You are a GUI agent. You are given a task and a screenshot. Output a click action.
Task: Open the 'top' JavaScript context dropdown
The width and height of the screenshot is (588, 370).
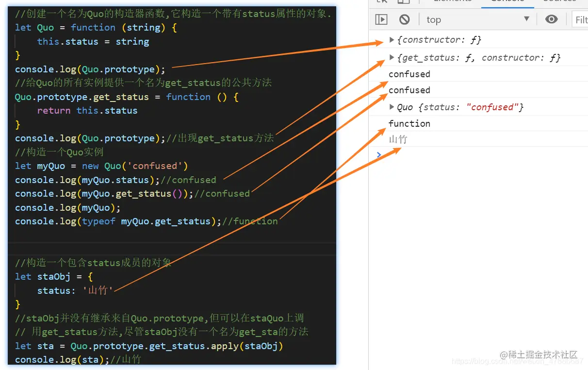pos(477,19)
